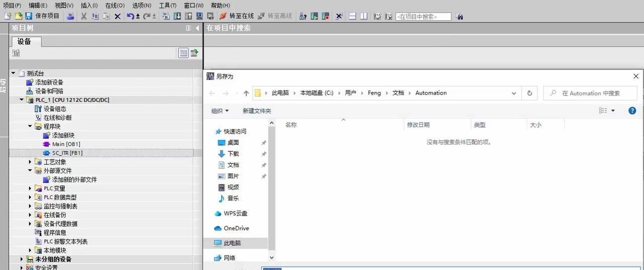Click the up-folder arrow in Save As dialog
Screen dimensions: 644x270
[246, 93]
